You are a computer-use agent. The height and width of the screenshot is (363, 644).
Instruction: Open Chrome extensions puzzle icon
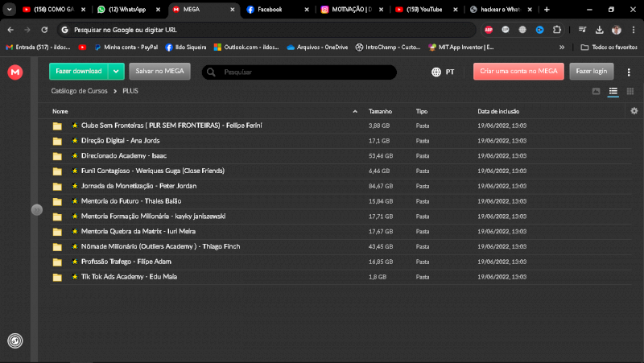pos(555,30)
